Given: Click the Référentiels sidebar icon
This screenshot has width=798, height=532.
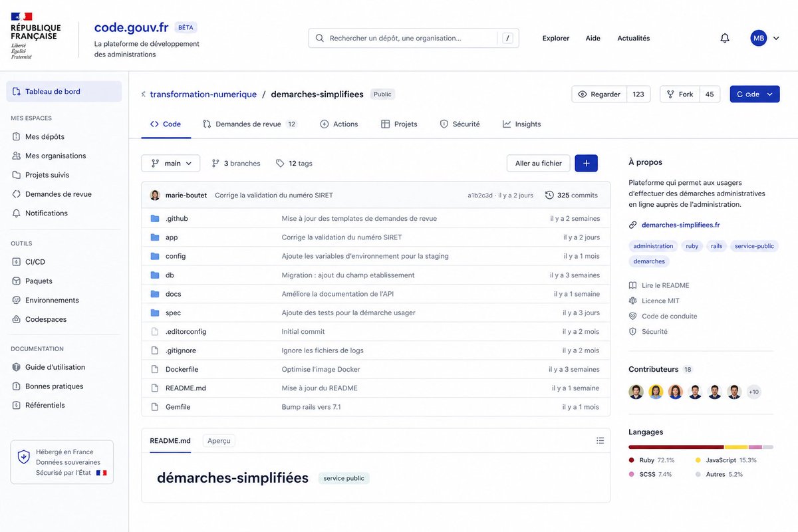Looking at the screenshot, I should pyautogui.click(x=17, y=405).
